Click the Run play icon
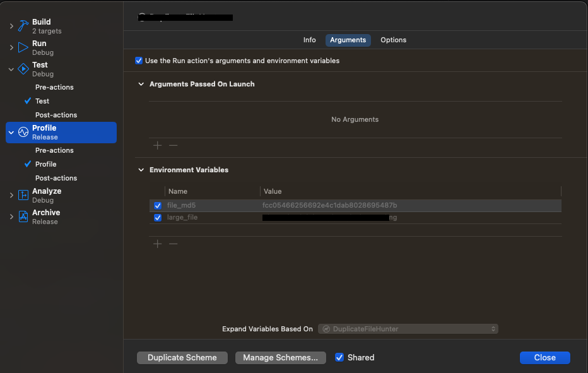Viewport: 588px width, 373px height. (x=23, y=48)
